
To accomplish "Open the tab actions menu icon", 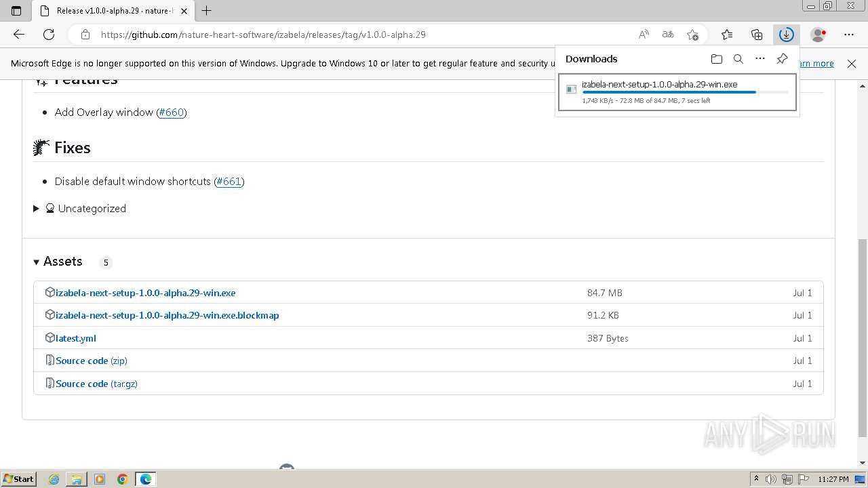I will [16, 11].
